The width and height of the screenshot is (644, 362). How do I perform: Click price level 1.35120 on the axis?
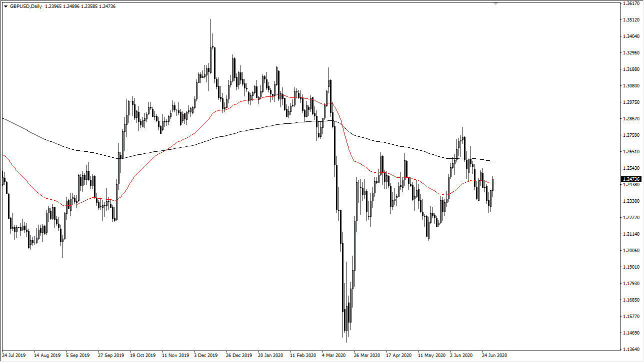click(x=631, y=20)
